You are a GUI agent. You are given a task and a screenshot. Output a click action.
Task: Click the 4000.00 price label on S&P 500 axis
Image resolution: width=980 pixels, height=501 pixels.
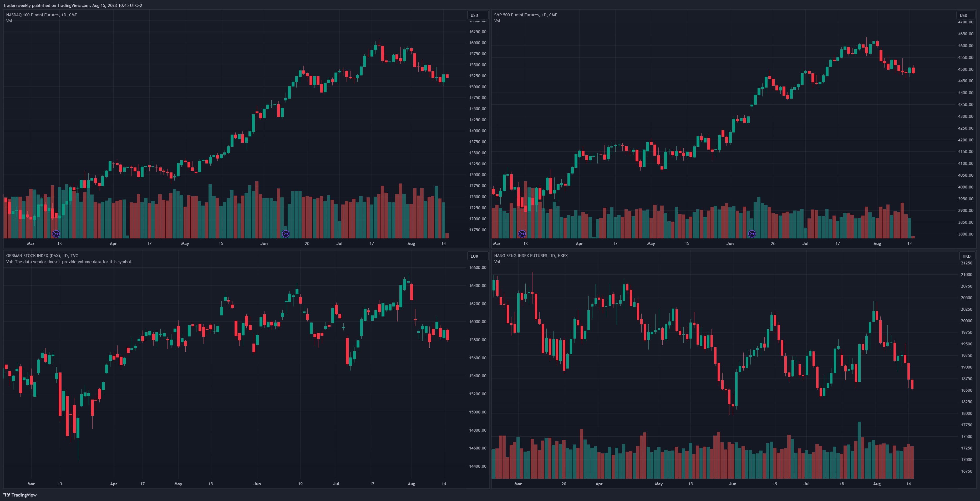(966, 187)
